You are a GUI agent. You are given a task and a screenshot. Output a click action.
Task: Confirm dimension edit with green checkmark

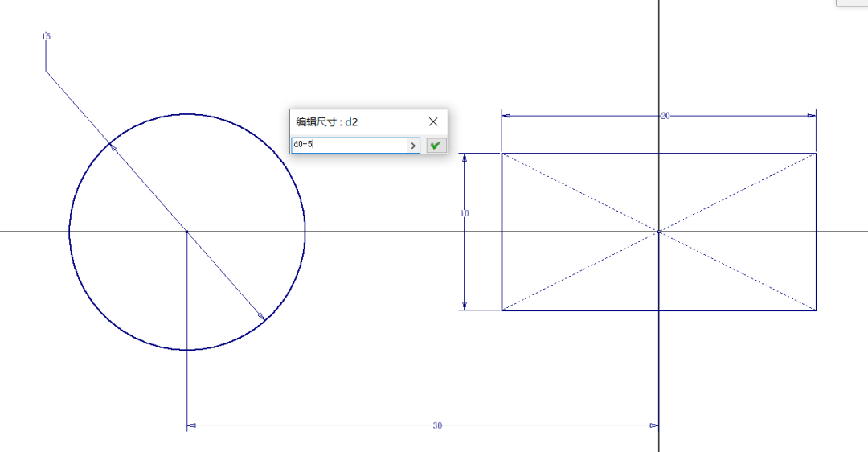436,145
